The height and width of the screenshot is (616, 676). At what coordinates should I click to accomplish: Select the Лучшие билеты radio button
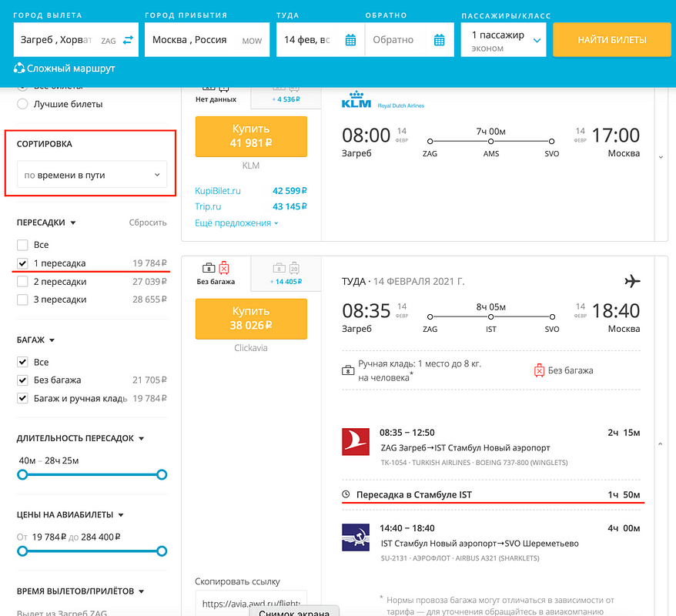point(23,104)
